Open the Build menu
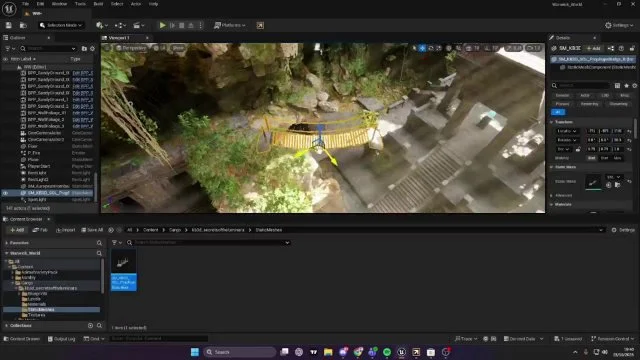Image resolution: width=640 pixels, height=360 pixels. pyautogui.click(x=98, y=4)
